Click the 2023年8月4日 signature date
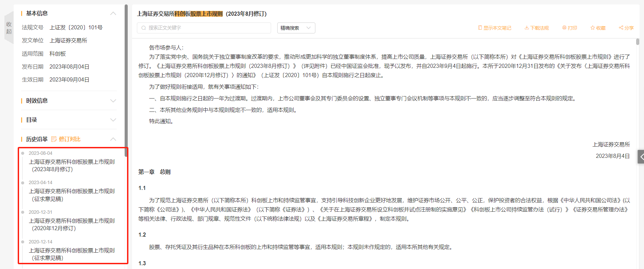This screenshot has width=644, height=269. [x=613, y=156]
